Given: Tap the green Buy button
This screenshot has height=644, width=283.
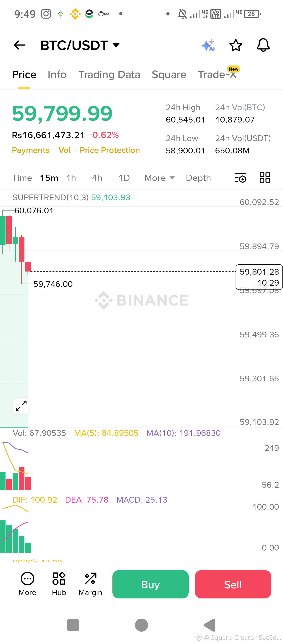Looking at the screenshot, I should click(150, 584).
